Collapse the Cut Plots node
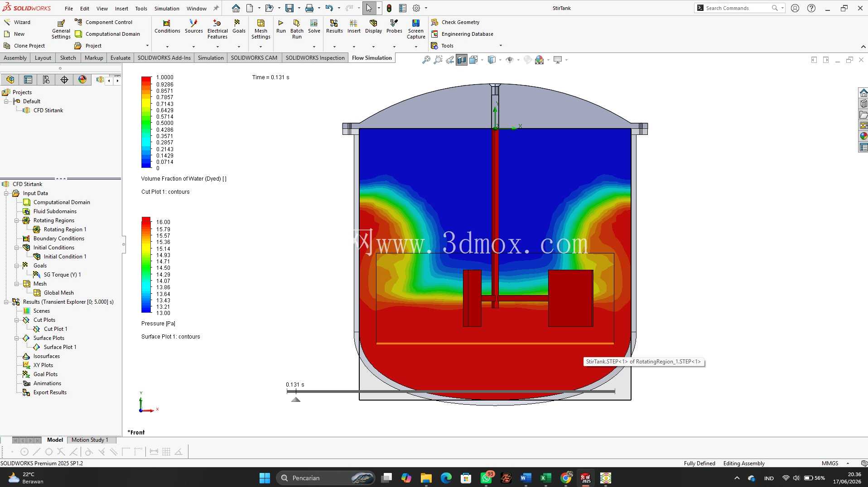868x487 pixels. click(17, 320)
